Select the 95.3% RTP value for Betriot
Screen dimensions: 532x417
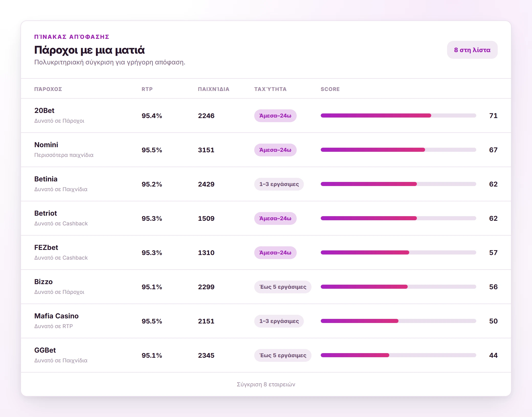[x=152, y=218]
